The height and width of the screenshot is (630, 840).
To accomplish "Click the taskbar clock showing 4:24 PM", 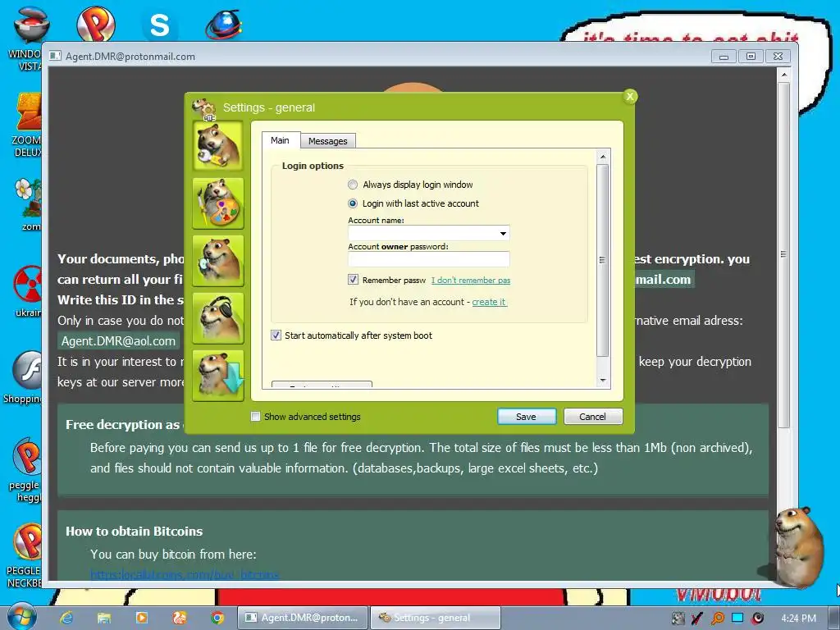I will point(798,619).
